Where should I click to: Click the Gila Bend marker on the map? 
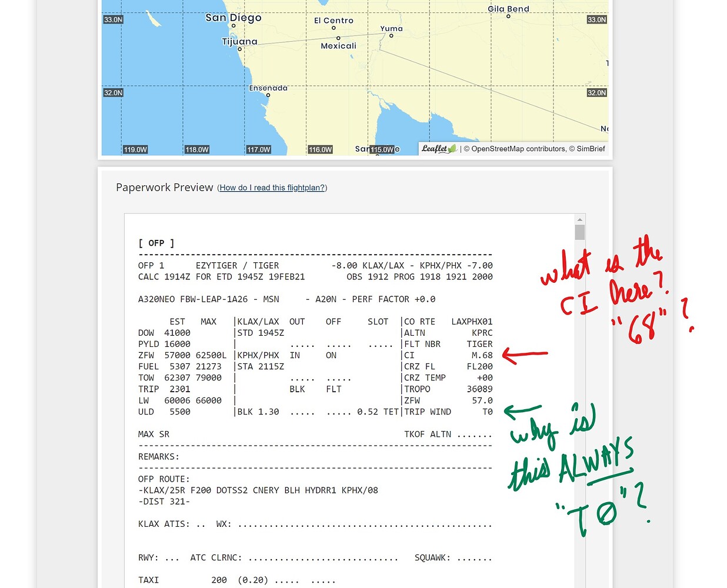pos(508,18)
